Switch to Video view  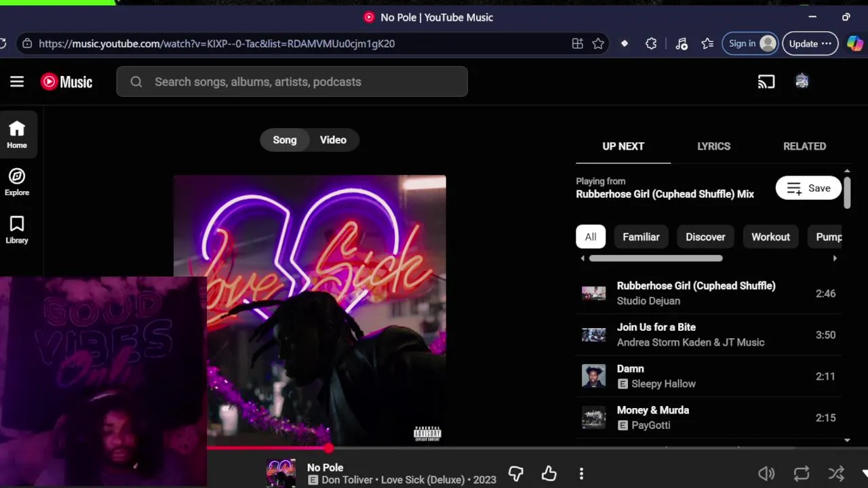pyautogui.click(x=333, y=140)
